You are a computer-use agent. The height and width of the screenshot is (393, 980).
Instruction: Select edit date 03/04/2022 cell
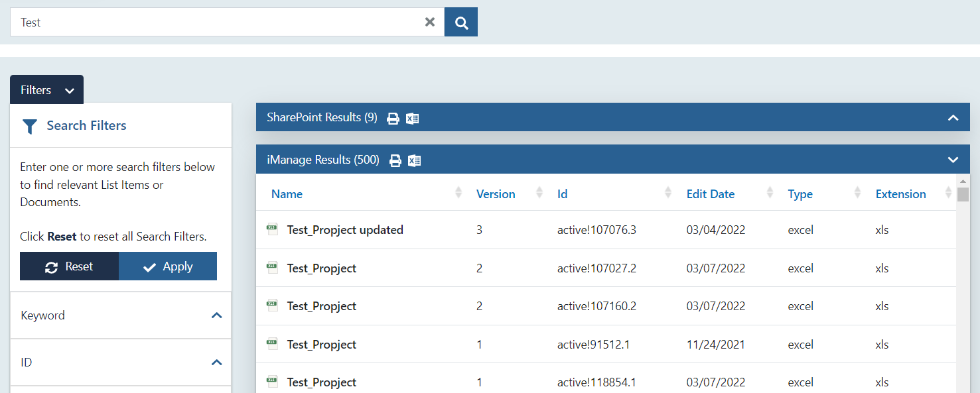click(x=716, y=230)
